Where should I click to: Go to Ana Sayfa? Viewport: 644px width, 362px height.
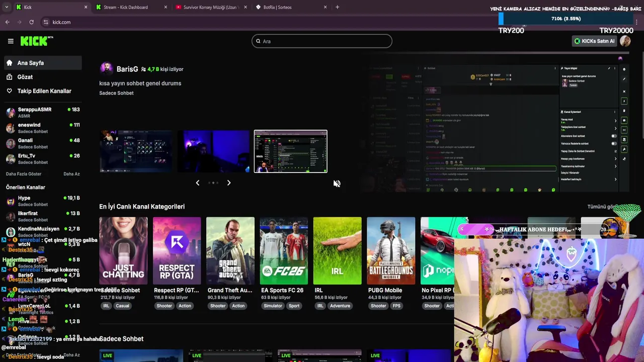pos(42,63)
